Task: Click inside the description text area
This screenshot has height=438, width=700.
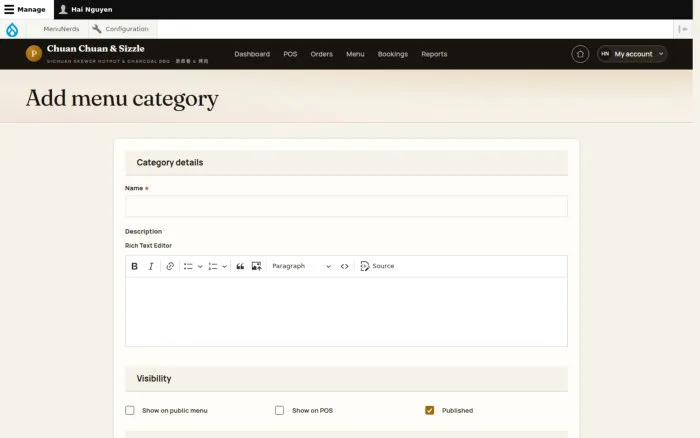Action: pyautogui.click(x=346, y=312)
